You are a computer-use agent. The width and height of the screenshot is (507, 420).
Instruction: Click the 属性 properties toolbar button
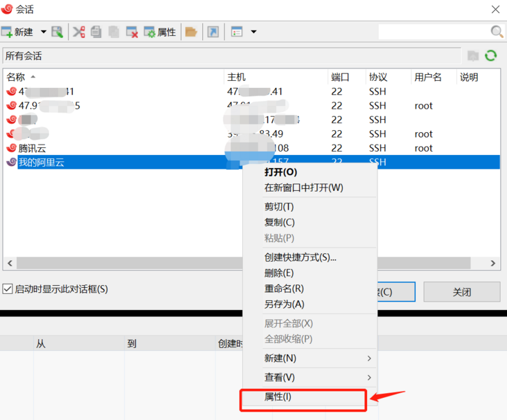tap(160, 32)
